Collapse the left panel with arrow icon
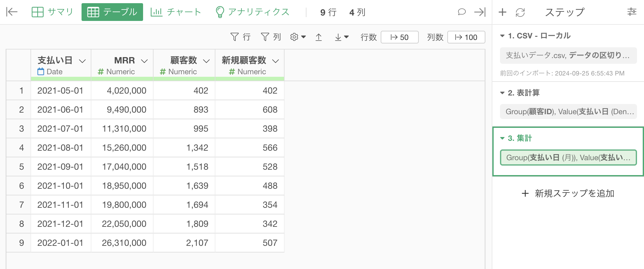This screenshot has height=269, width=644. click(x=12, y=12)
